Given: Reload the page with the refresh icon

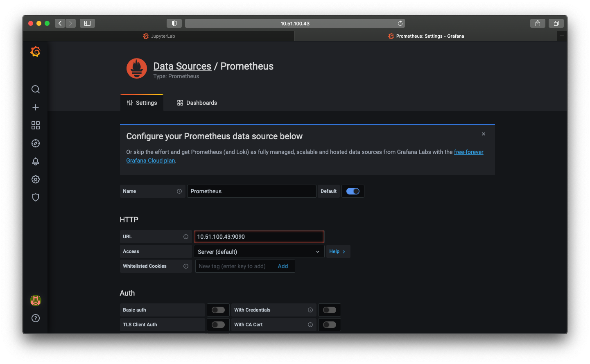Looking at the screenshot, I should click(x=400, y=23).
